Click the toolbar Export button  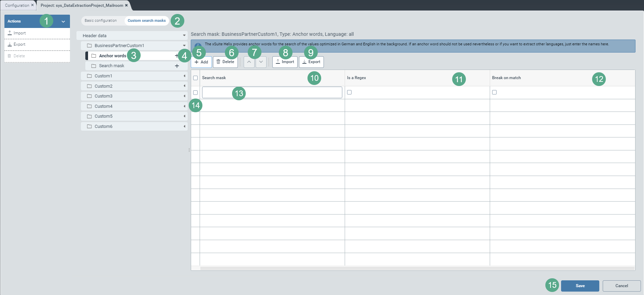(x=311, y=62)
